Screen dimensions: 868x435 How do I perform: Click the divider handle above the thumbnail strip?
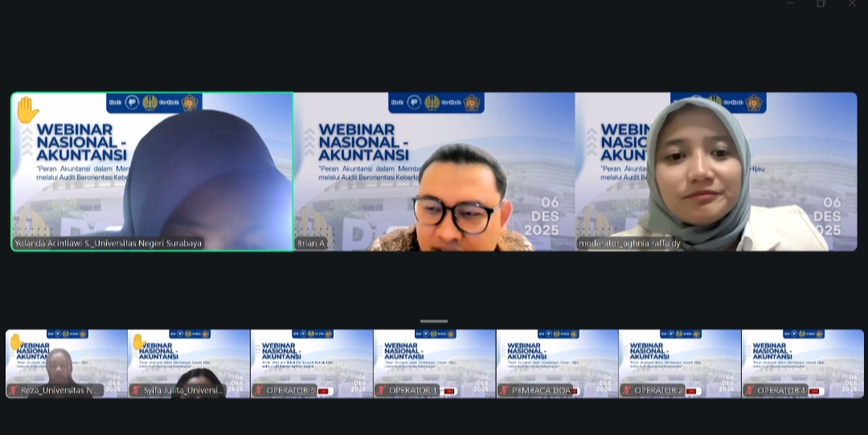[x=434, y=321]
